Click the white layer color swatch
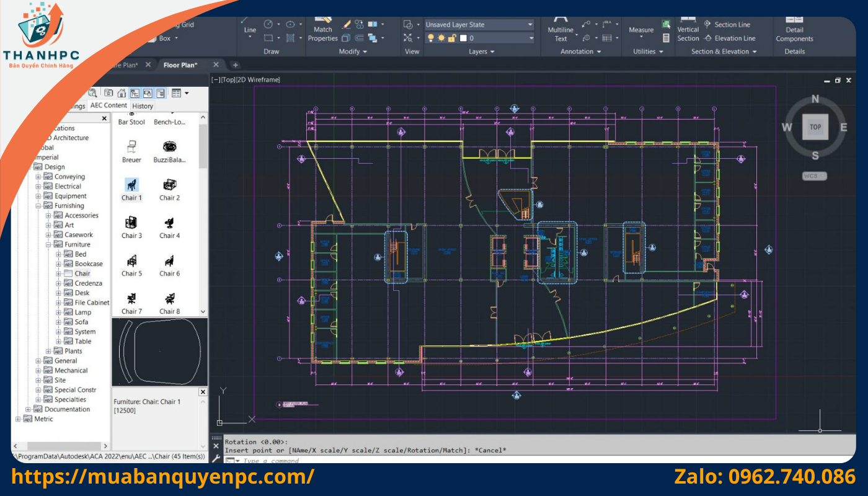868x496 pixels. pos(463,38)
